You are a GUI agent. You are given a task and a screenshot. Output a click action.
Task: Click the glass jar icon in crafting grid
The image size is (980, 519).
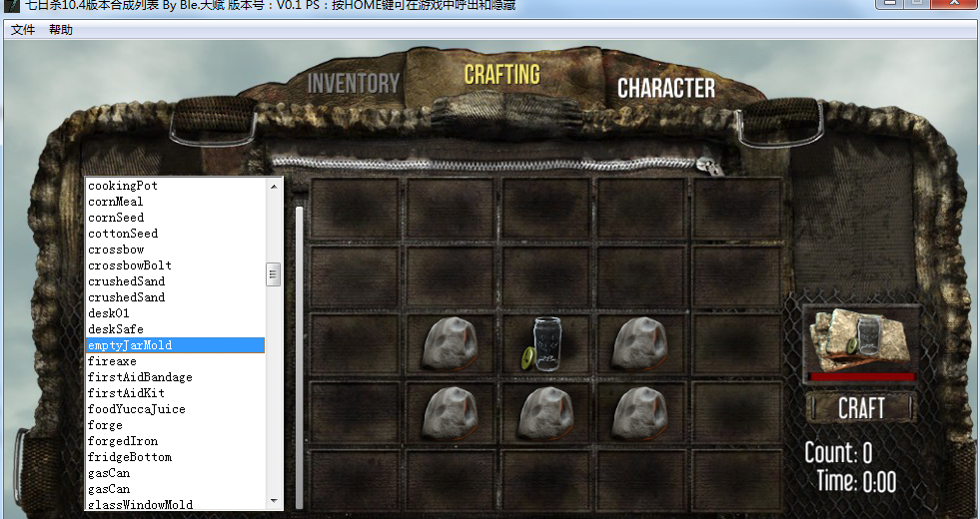coord(546,344)
